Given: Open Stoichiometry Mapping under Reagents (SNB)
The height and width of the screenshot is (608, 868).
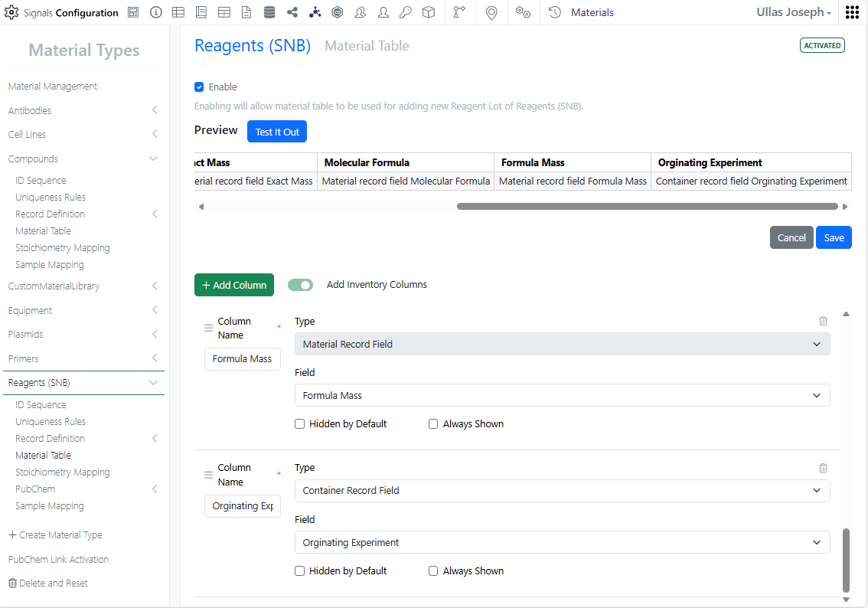Looking at the screenshot, I should click(63, 472).
